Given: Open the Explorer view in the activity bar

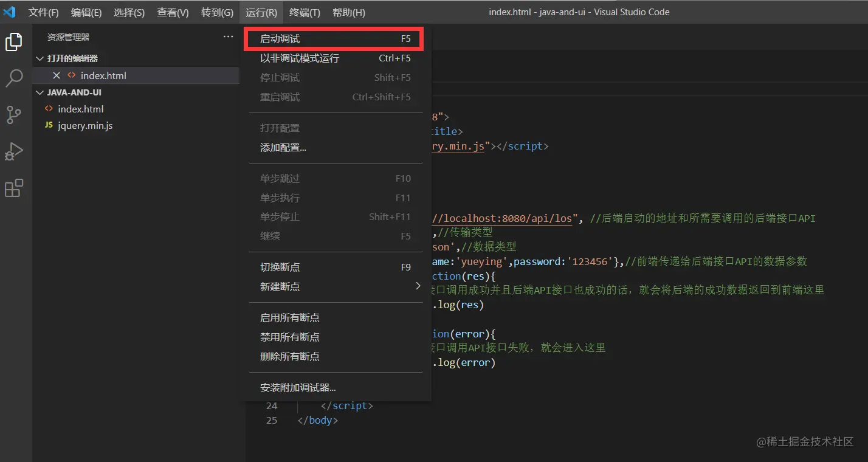Looking at the screenshot, I should pyautogui.click(x=14, y=41).
